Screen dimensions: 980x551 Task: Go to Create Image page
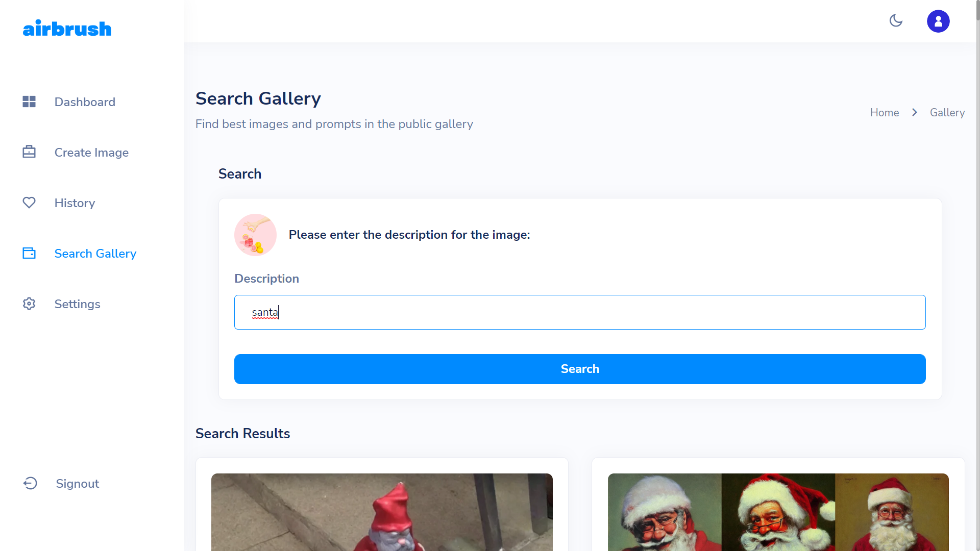(91, 153)
